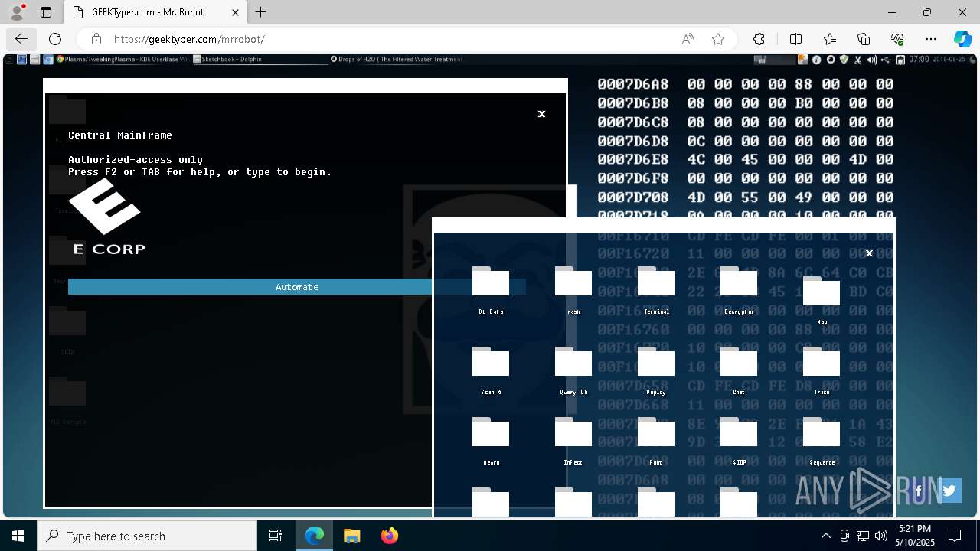Click hex address 0007D708
The width and height of the screenshot is (980, 551).
633,197
